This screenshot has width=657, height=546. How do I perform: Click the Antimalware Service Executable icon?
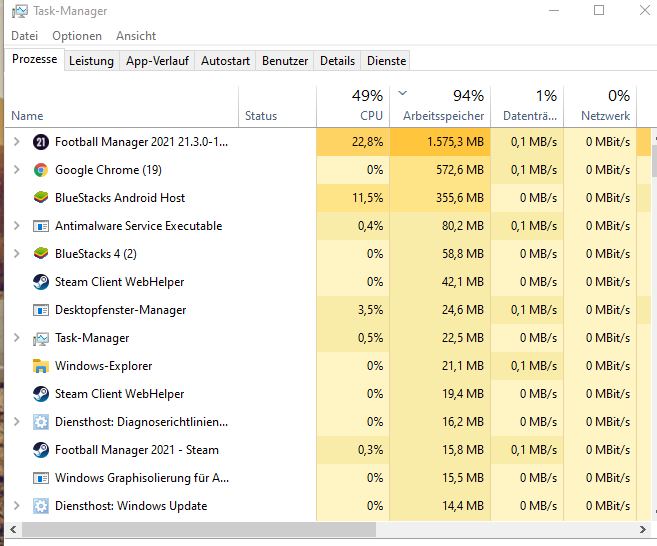point(41,226)
